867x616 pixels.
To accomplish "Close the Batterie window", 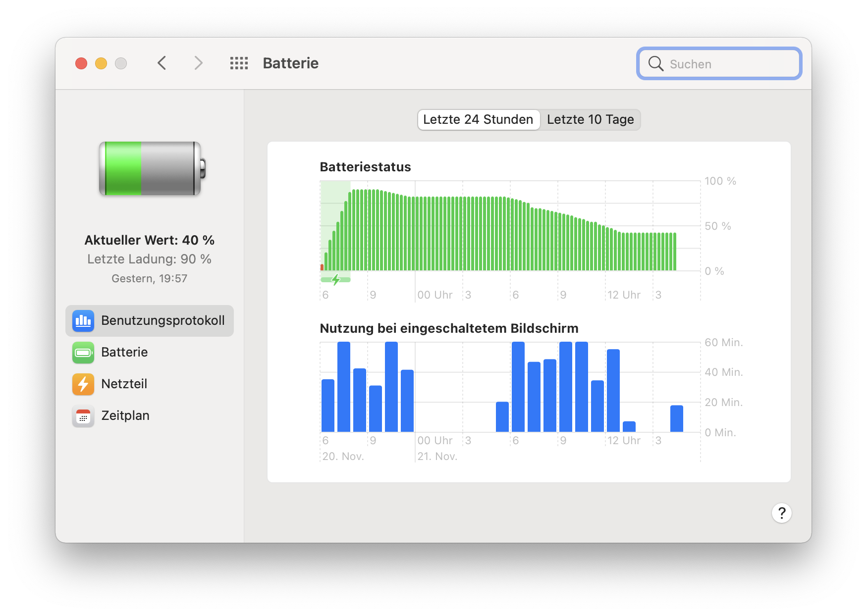I will 81,63.
